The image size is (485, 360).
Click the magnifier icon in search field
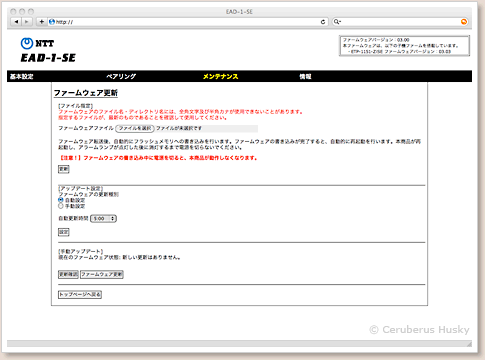click(x=337, y=22)
